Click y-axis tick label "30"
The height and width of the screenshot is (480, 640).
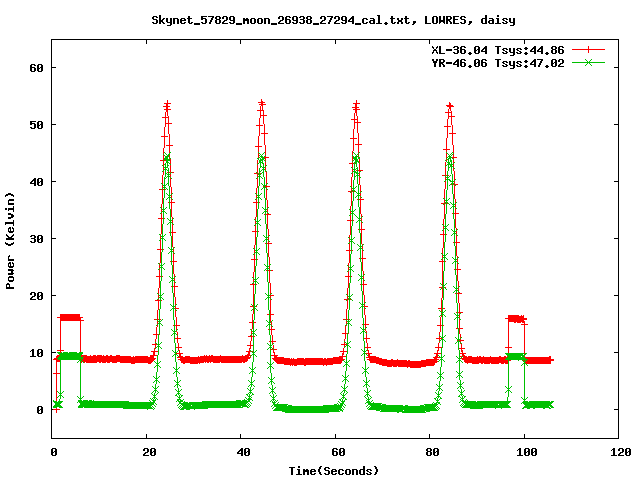pyautogui.click(x=36, y=239)
